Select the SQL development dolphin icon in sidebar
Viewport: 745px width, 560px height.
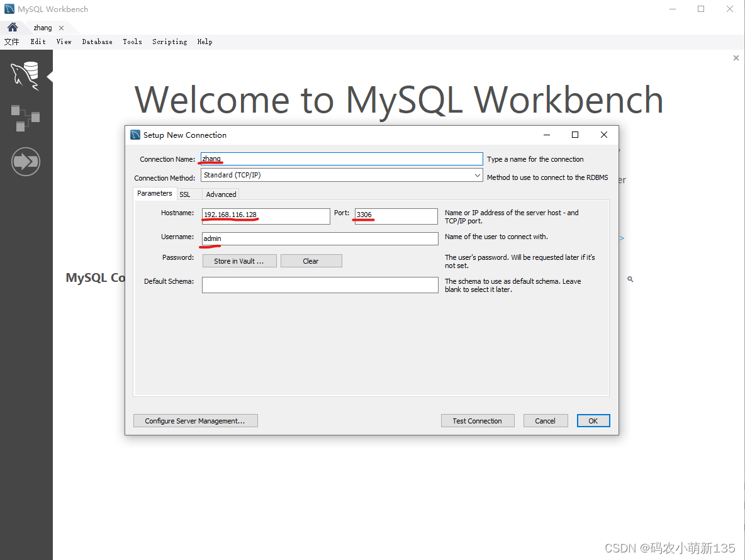pyautogui.click(x=25, y=75)
